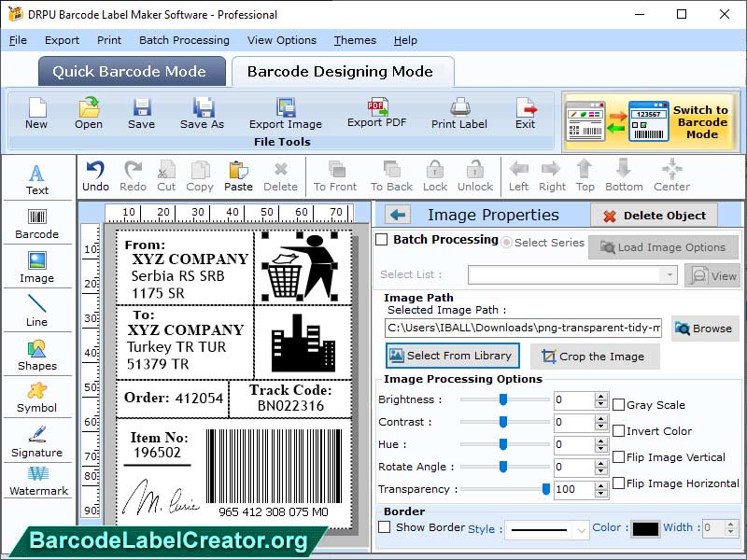The width and height of the screenshot is (747, 560).
Task: Switch to Quick Barcode Mode tab
Action: point(132,72)
